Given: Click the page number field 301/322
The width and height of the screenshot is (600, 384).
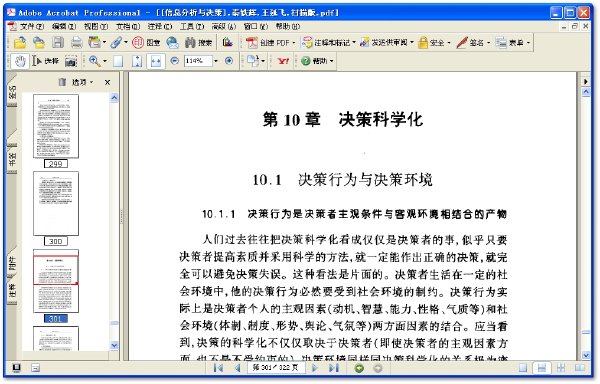Looking at the screenshot, I should [276, 368].
